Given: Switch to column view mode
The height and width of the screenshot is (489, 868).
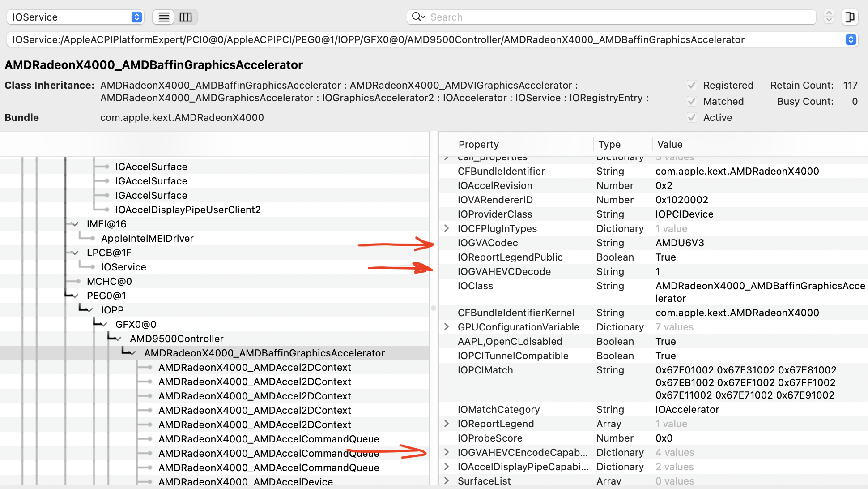Looking at the screenshot, I should click(186, 17).
